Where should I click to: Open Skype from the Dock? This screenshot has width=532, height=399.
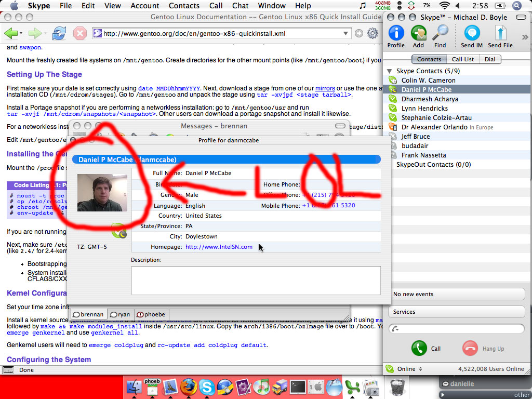(207, 387)
